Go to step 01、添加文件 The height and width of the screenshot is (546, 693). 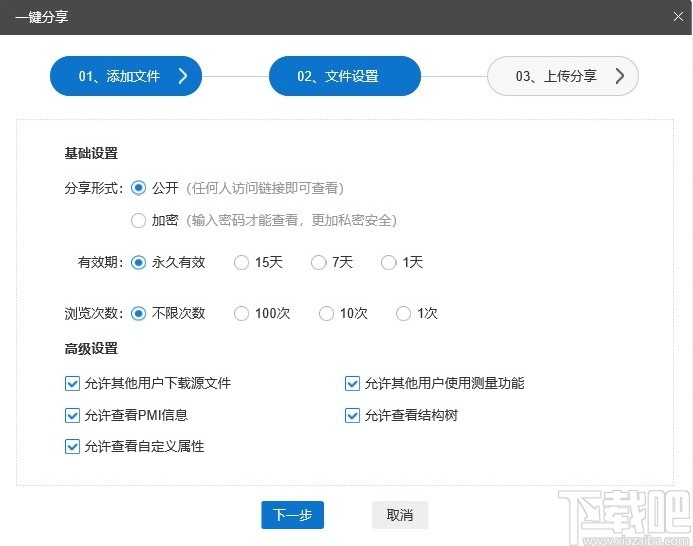126,76
